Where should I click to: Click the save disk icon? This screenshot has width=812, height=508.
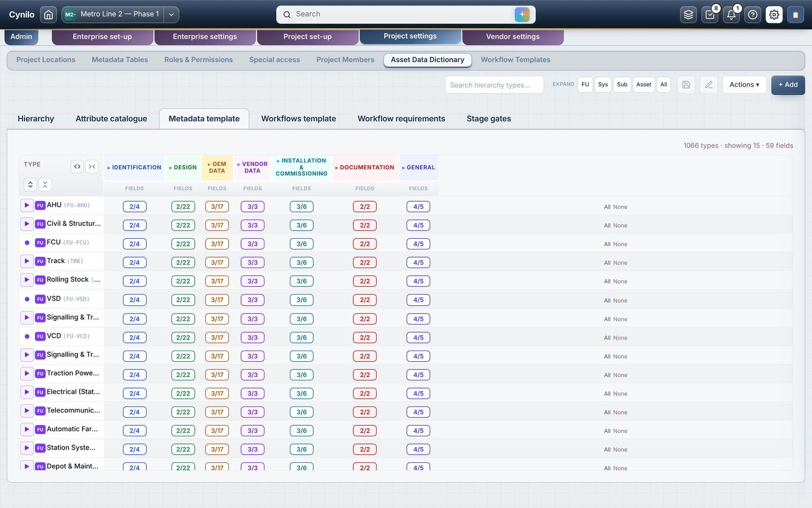point(686,85)
